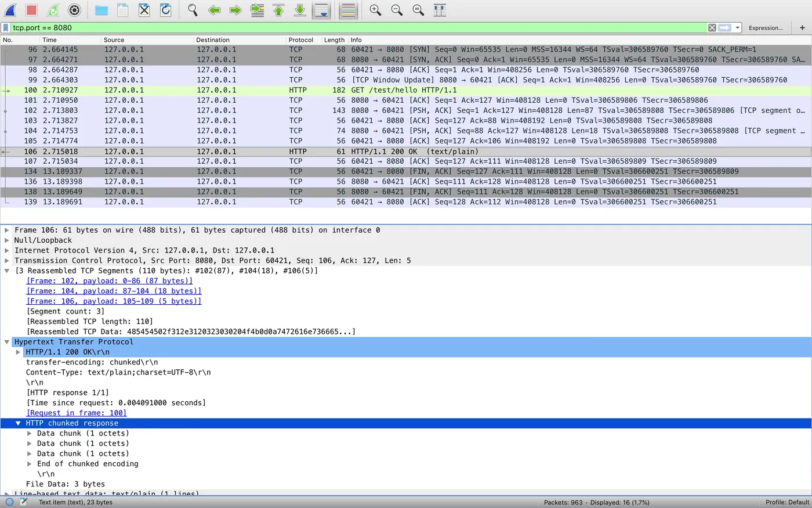Open expert information status circle
This screenshot has height=508, width=812.
(x=9, y=502)
